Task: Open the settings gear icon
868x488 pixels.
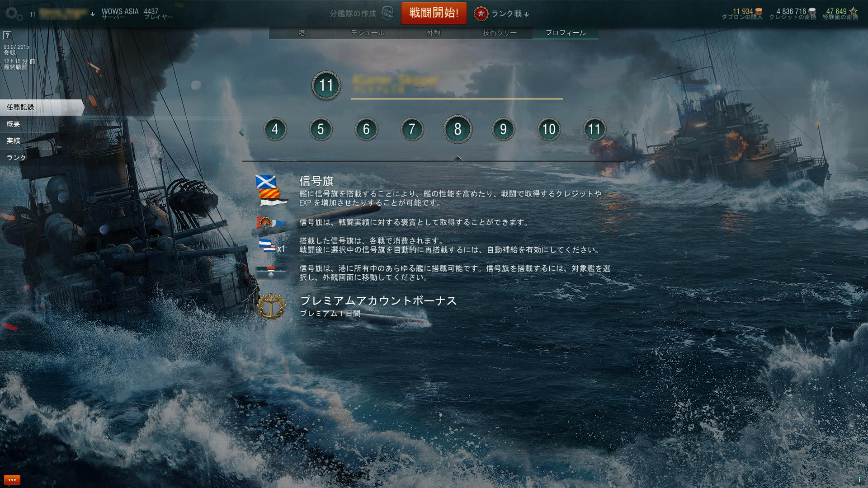Action: tap(14, 14)
